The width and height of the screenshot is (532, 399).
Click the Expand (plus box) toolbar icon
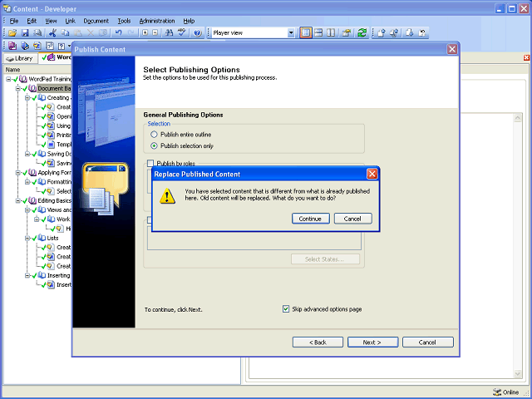tap(145, 33)
